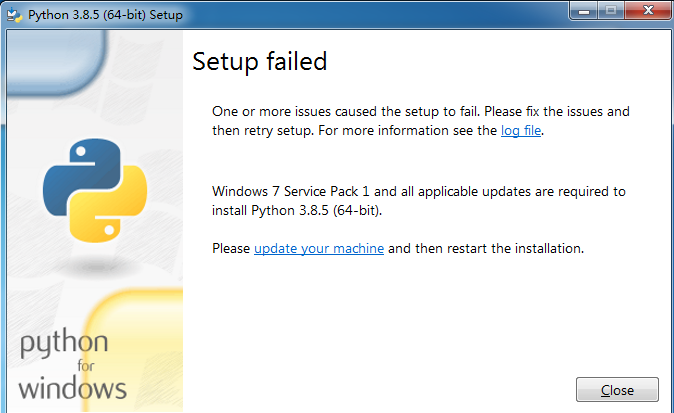Click the blue snake of the Python logo

(82, 172)
